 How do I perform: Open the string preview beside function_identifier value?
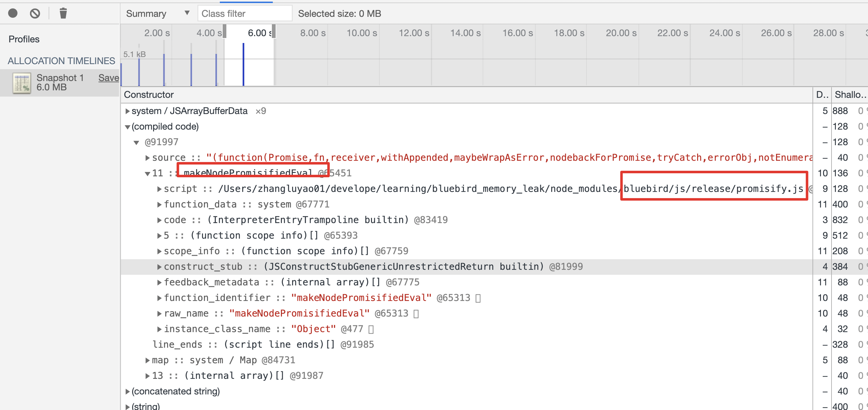click(478, 298)
